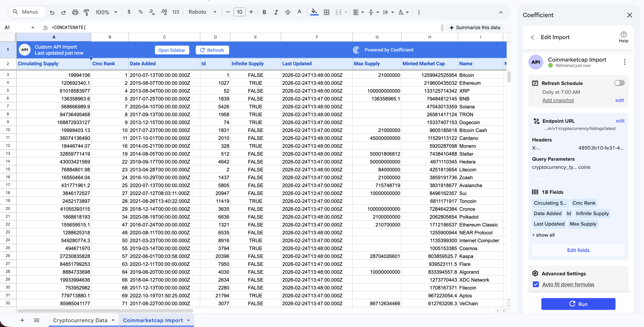Click the back arrow beside Edit Import
Image resolution: width=644 pixels, height=327 pixels.
533,37
